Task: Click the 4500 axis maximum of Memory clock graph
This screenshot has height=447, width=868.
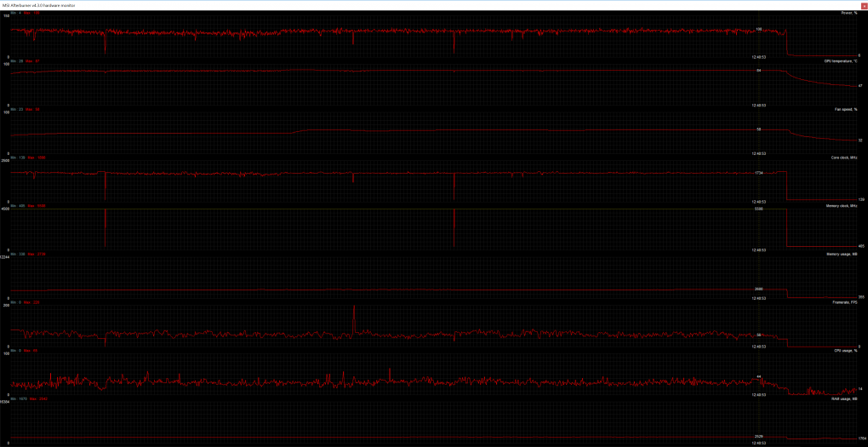Action: click(5, 209)
